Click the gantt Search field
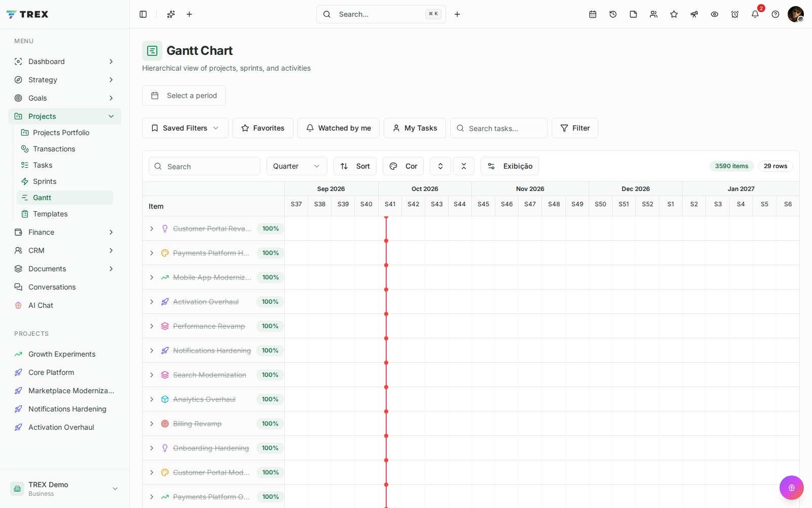This screenshot has height=508, width=812. (205, 166)
